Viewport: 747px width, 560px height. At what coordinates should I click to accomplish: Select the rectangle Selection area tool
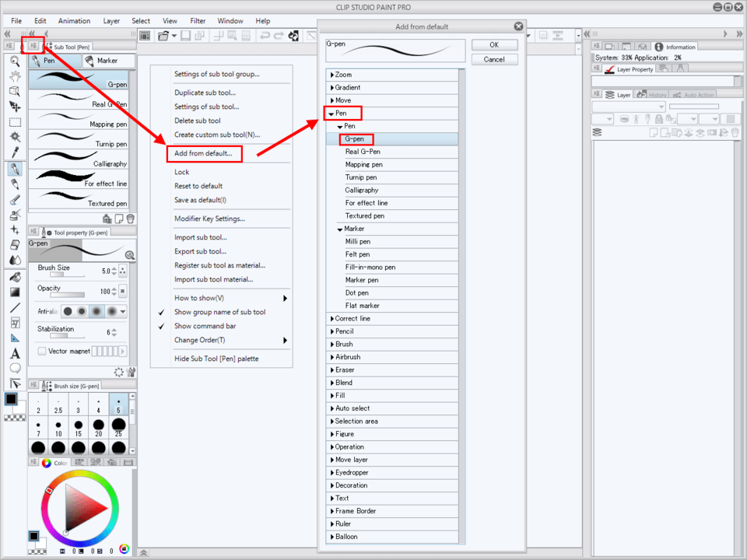coord(15,122)
